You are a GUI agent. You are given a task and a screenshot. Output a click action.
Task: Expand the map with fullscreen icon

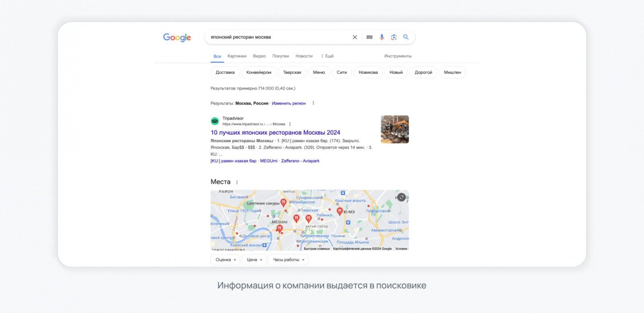pos(401,197)
